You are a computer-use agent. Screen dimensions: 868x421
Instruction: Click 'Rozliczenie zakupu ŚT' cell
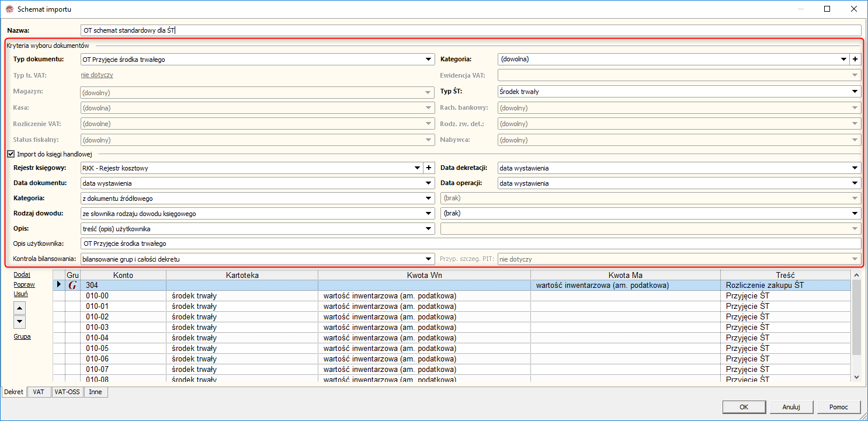tap(786, 285)
